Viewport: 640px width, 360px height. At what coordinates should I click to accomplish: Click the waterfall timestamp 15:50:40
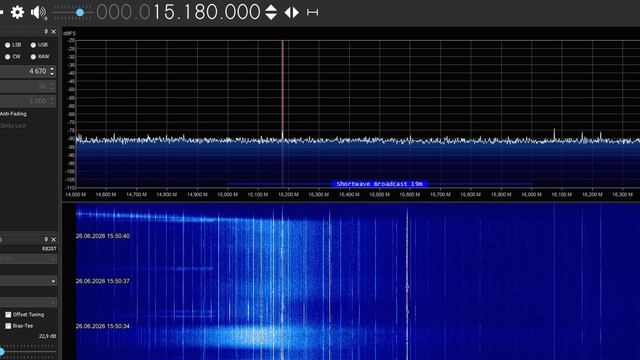click(103, 236)
